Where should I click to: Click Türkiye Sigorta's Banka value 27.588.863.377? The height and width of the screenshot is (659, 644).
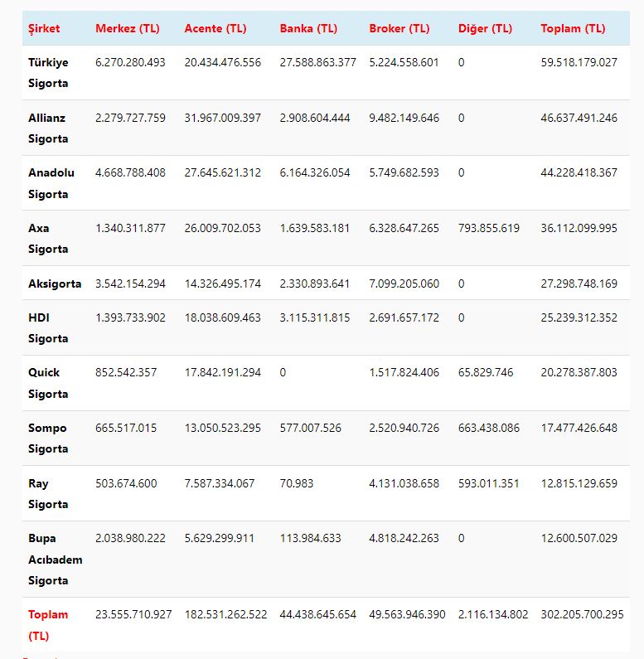[318, 62]
